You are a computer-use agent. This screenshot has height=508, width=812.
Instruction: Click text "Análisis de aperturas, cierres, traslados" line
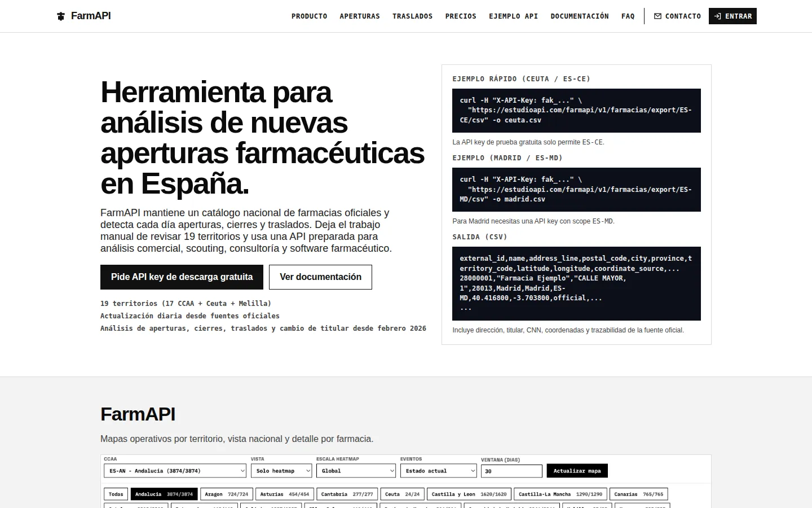point(263,329)
